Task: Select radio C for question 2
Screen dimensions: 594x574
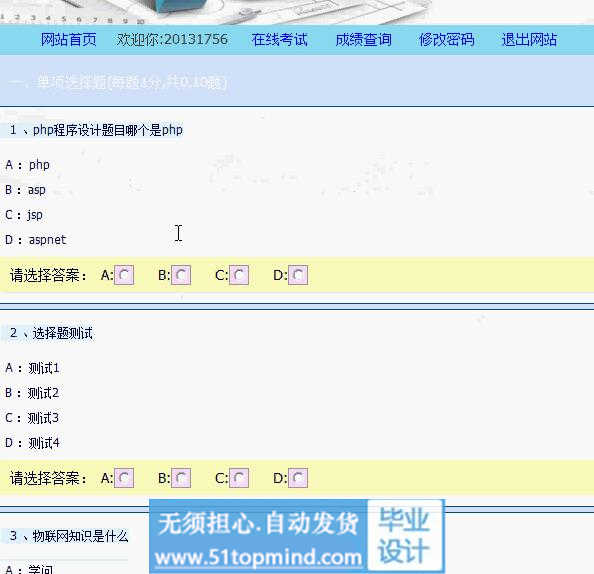Action: click(239, 478)
